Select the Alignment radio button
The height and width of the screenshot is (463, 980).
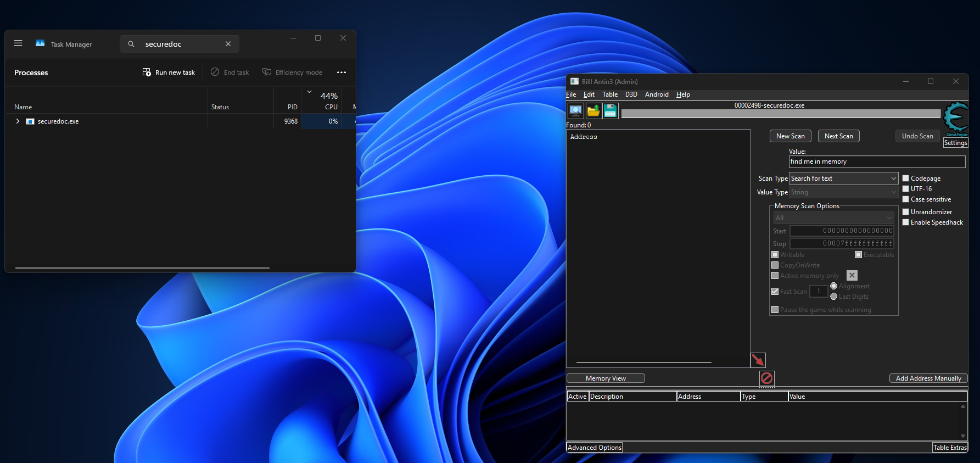[x=834, y=286]
